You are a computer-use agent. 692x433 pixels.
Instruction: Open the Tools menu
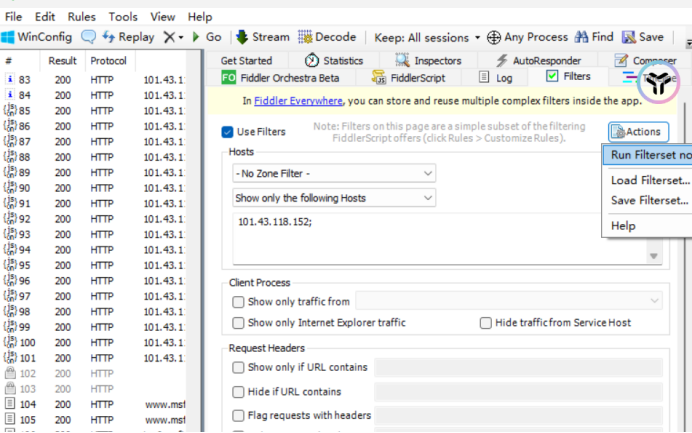click(123, 17)
